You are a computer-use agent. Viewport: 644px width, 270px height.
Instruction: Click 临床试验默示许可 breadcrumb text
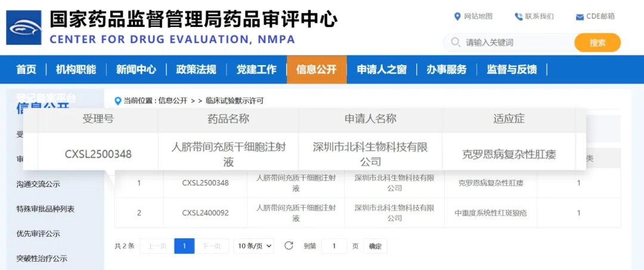tap(234, 100)
